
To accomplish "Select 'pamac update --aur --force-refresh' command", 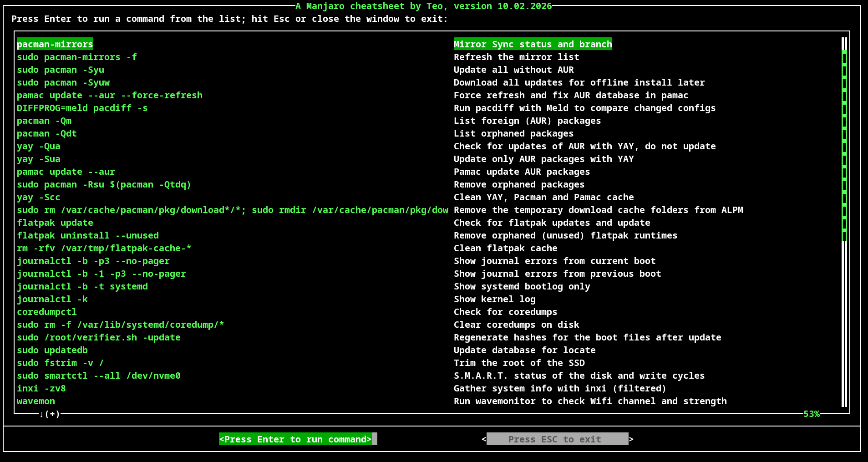I will click(x=109, y=95).
